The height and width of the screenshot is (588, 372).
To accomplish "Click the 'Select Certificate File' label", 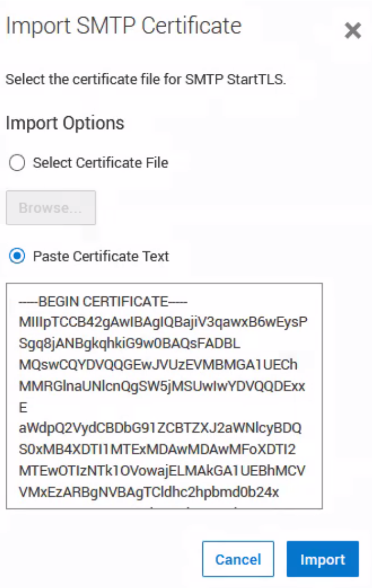I will (100, 163).
